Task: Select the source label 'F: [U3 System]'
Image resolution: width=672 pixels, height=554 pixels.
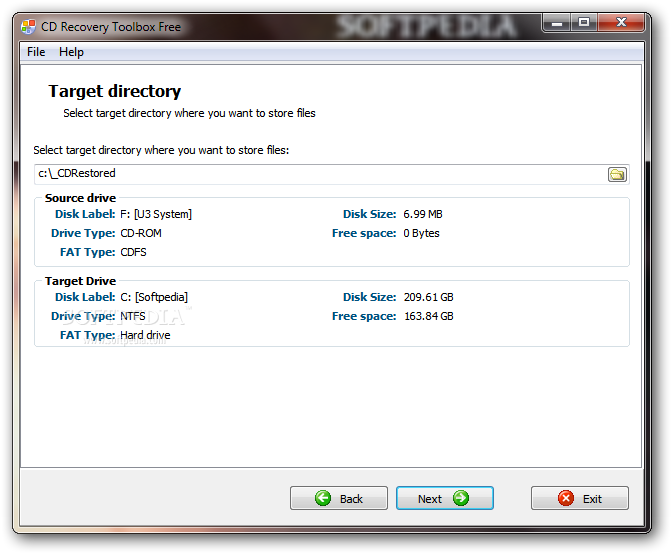Action: [x=156, y=214]
